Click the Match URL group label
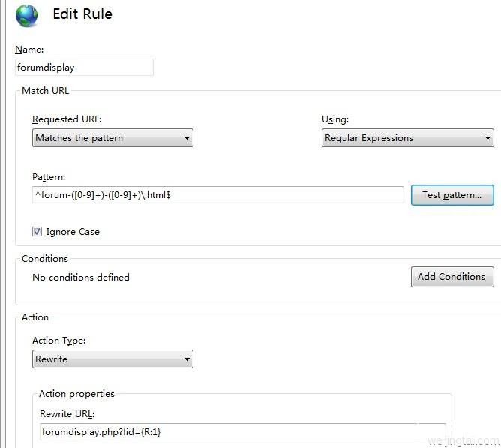Viewport: 501px width, 448px height. point(45,91)
